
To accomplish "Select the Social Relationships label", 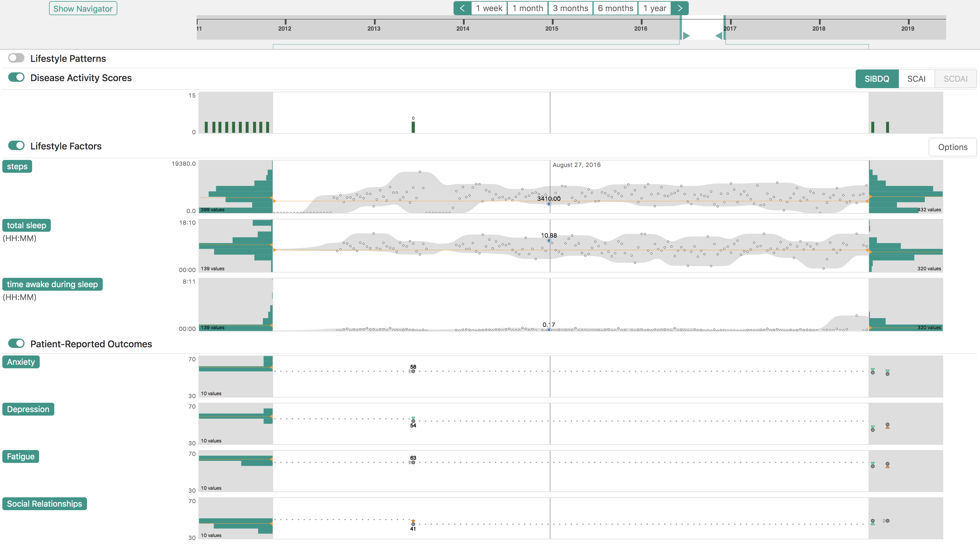I will tap(45, 504).
